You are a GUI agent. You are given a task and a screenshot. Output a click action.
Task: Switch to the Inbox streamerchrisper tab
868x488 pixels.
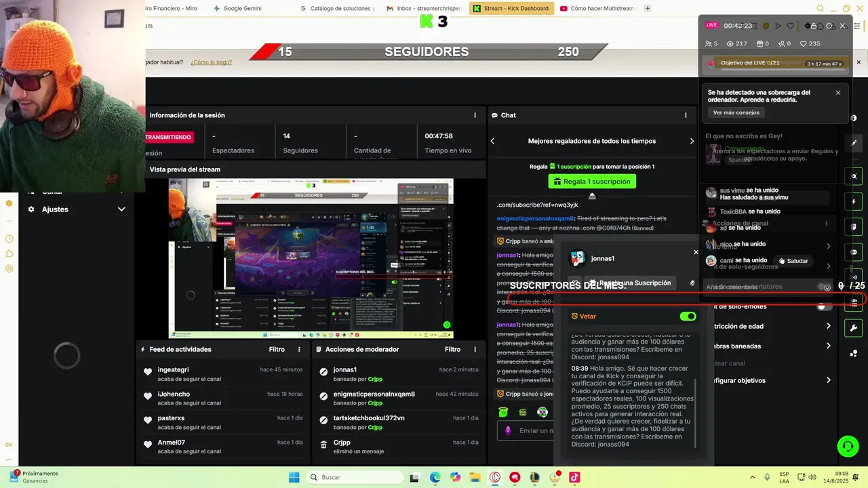tap(425, 8)
